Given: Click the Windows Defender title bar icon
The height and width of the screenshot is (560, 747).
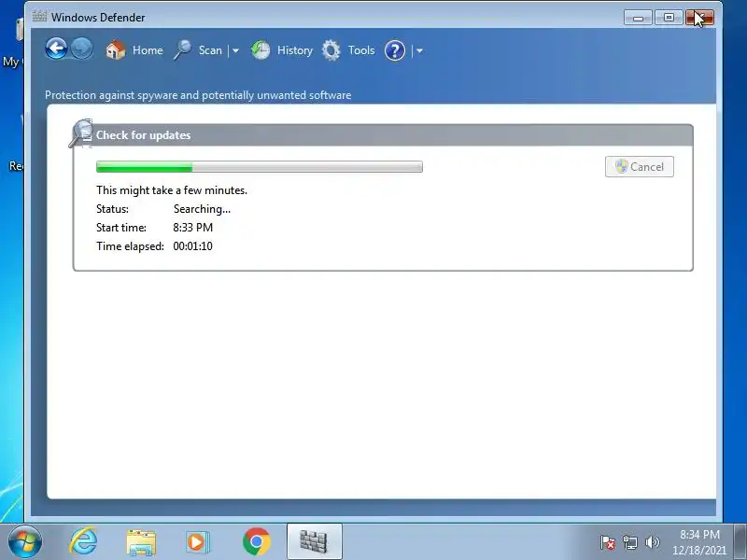Looking at the screenshot, I should tap(39, 17).
